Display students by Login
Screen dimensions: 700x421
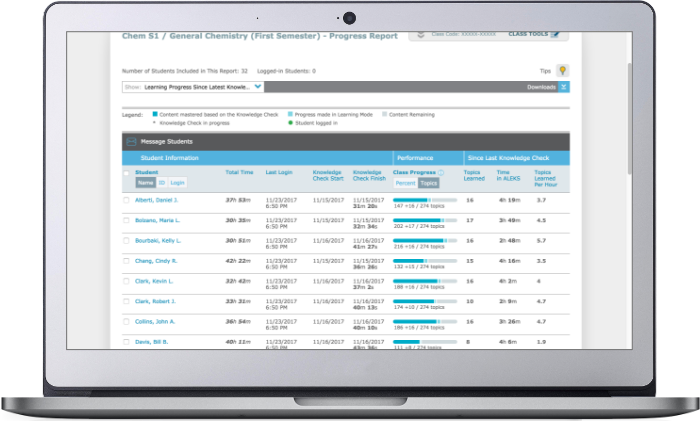(x=177, y=183)
